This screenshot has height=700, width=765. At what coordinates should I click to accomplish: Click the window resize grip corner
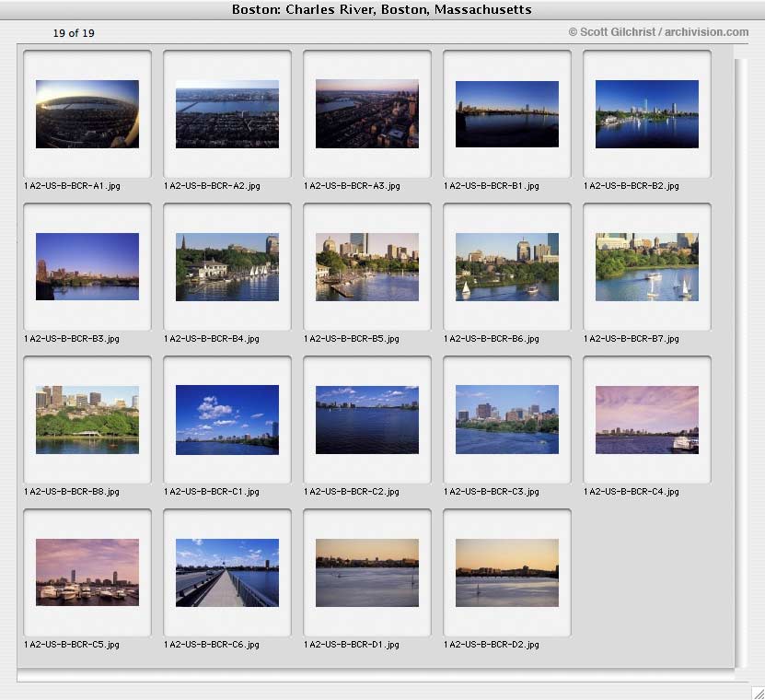coord(758,693)
